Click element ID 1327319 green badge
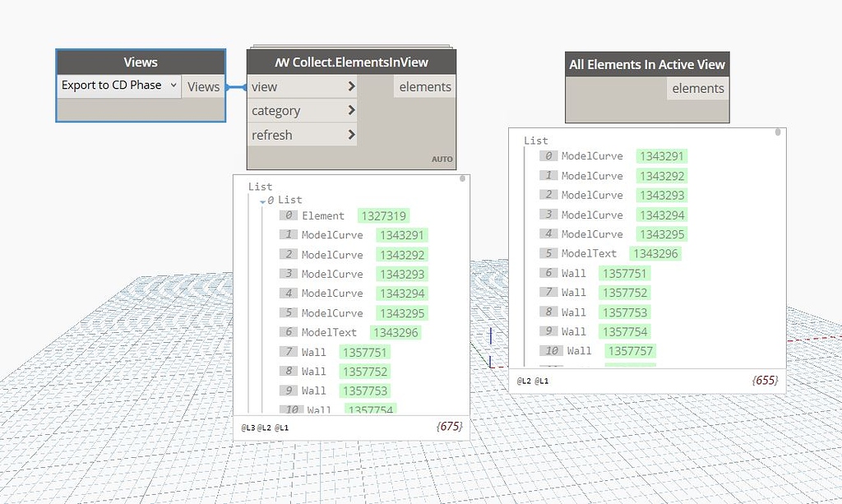This screenshot has height=504, width=842. coord(383,215)
